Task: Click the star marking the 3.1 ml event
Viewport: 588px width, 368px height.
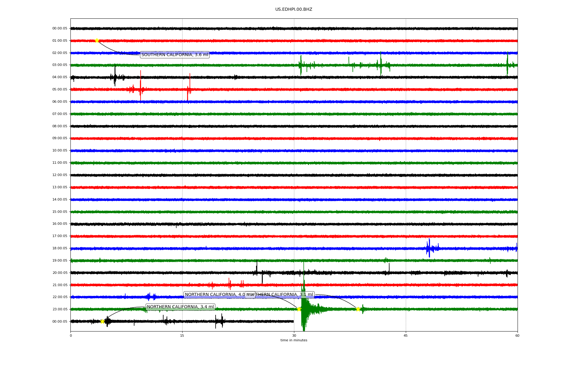Action: [358, 309]
